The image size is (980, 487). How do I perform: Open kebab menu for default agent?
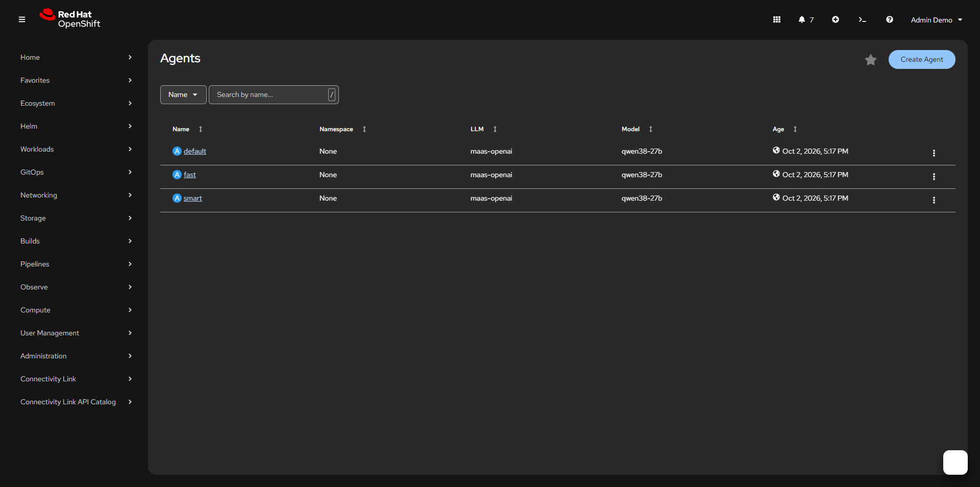tap(934, 153)
